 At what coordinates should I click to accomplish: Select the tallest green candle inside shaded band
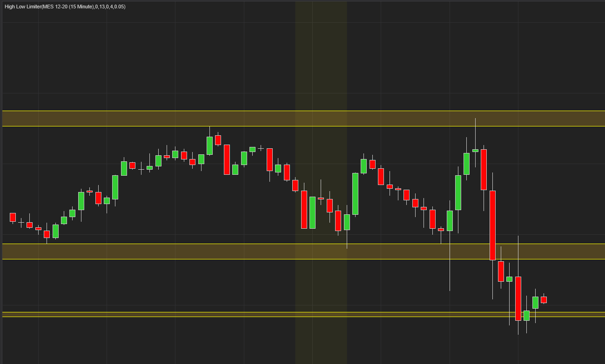[x=312, y=212]
